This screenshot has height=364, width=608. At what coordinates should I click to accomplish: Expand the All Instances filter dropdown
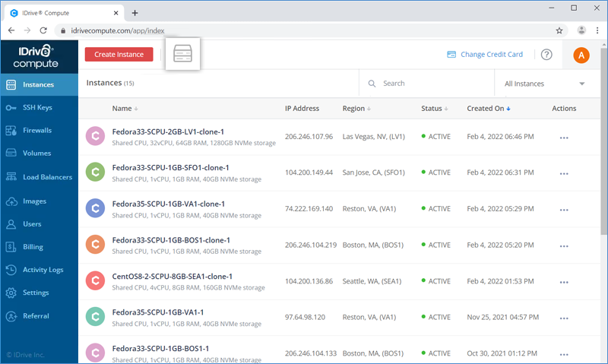[544, 84]
